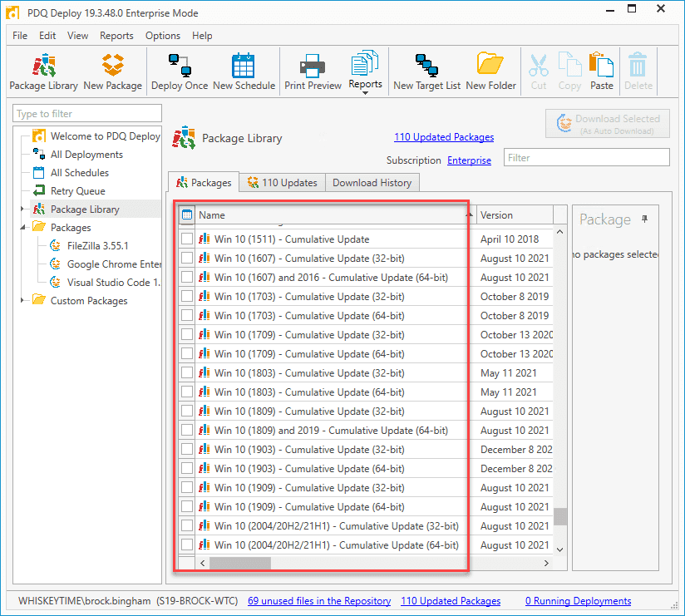Switch to the 110 Updates tab
The height and width of the screenshot is (616, 685).
tap(282, 183)
